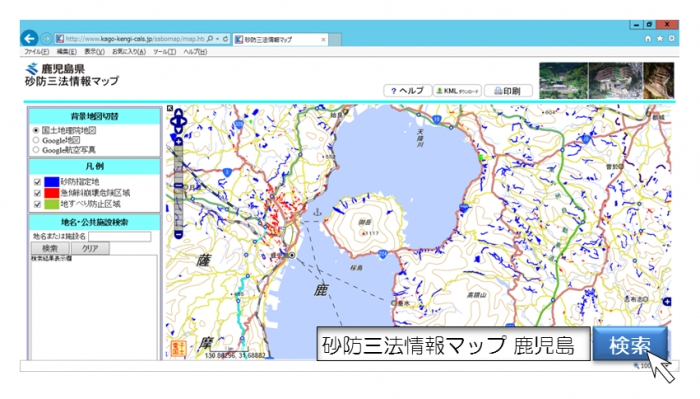Toggle the 砂防指定地 layer checkbox
700x399 pixels.
pos(38,182)
